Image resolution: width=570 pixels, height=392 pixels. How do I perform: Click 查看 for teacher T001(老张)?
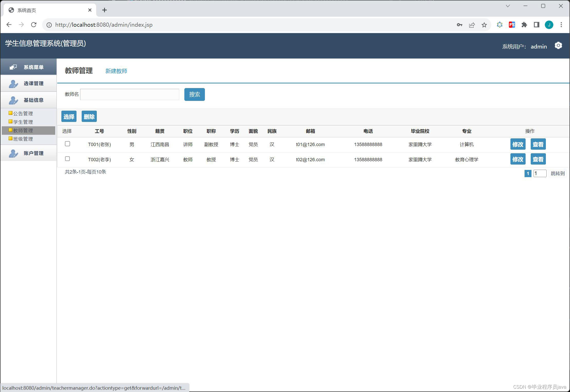[538, 144]
